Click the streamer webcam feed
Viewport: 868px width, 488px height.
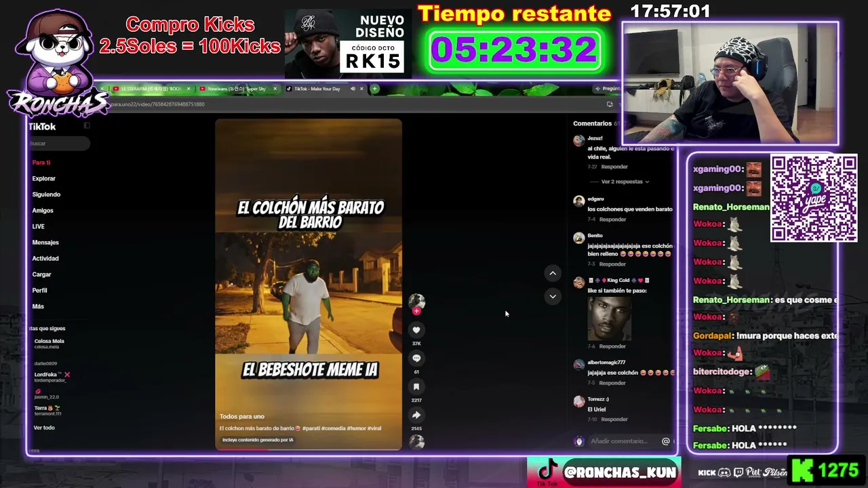(x=730, y=83)
